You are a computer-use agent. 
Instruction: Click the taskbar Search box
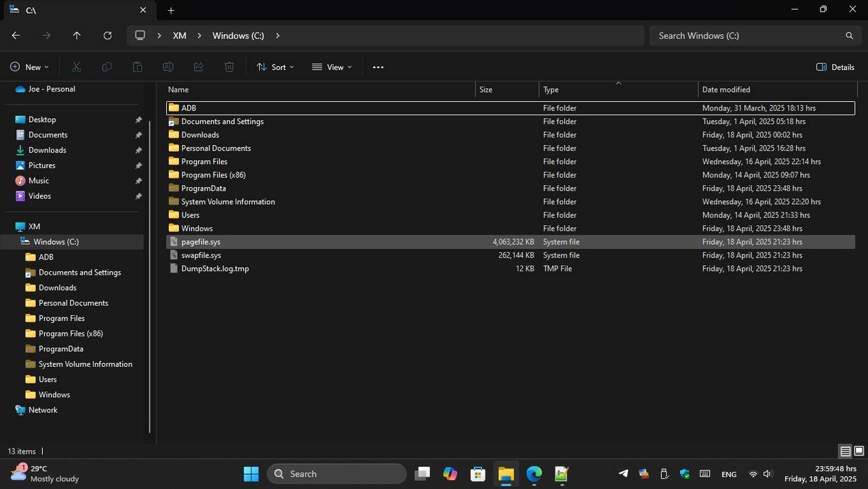click(x=336, y=473)
